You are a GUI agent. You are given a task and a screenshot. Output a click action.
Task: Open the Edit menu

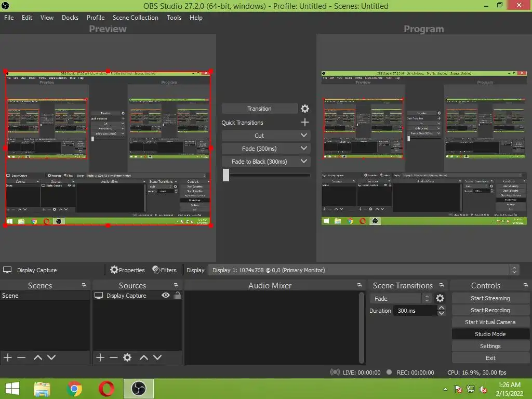(27, 18)
